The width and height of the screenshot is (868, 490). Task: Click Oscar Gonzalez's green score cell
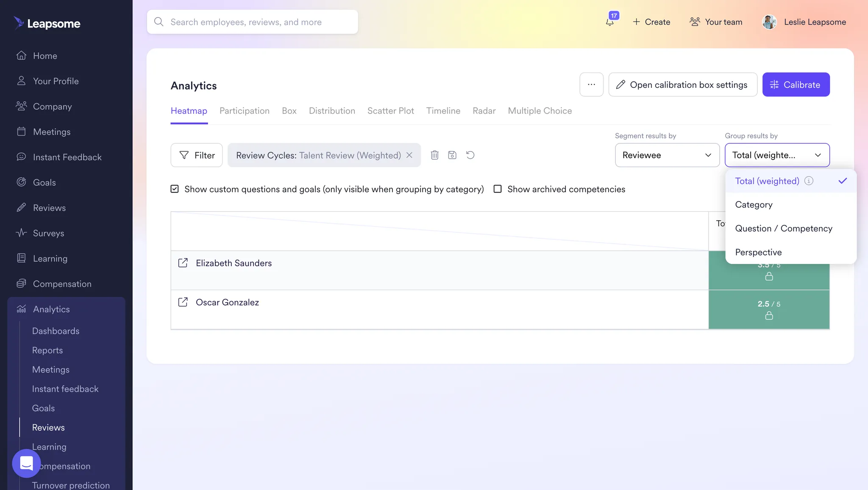point(768,309)
